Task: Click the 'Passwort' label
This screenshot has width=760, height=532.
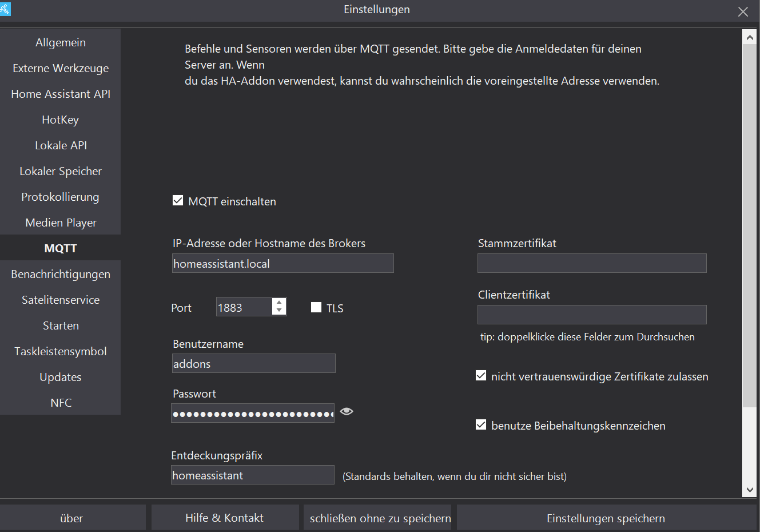Action: click(x=194, y=394)
